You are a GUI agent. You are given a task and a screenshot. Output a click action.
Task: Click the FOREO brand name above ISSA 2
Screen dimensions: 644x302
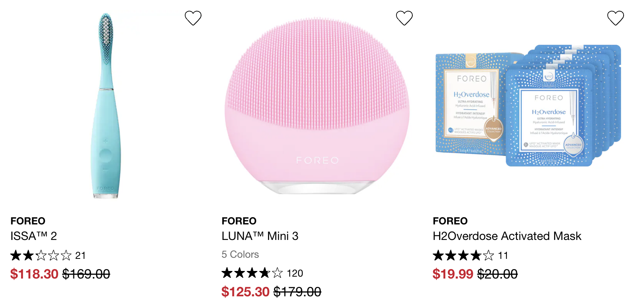(28, 221)
